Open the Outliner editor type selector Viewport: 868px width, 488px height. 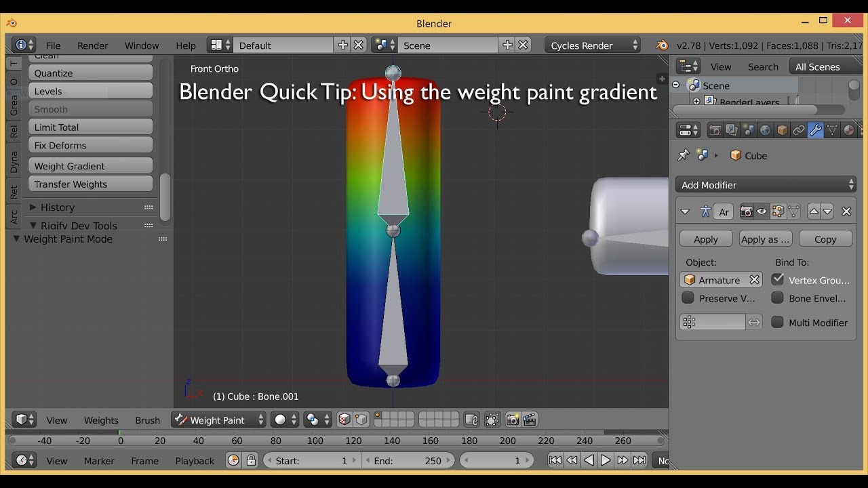coord(688,66)
